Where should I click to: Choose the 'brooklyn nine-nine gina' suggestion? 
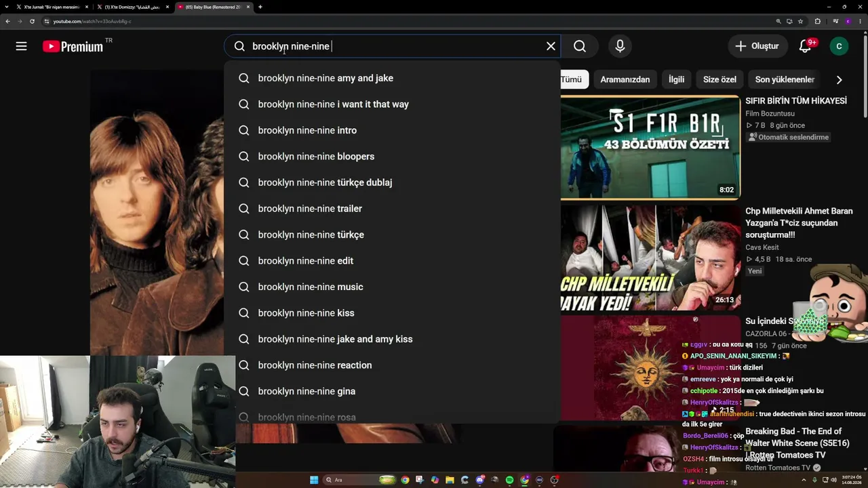(392, 391)
